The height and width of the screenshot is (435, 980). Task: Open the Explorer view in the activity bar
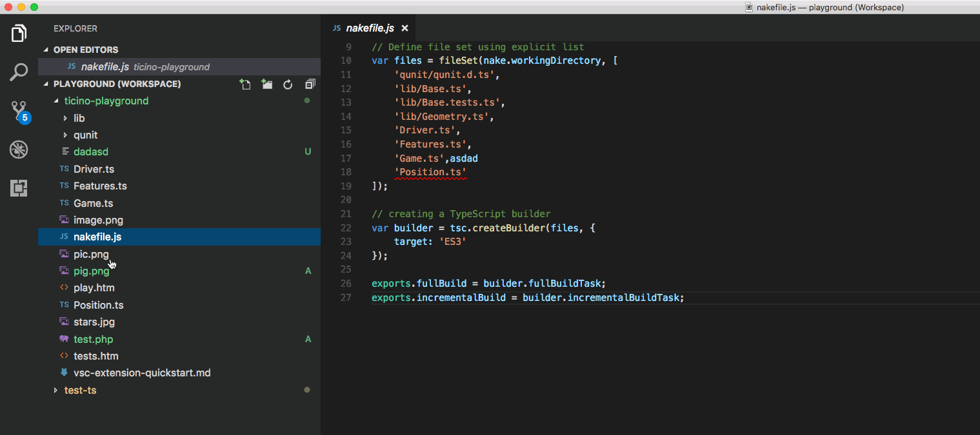click(x=19, y=33)
